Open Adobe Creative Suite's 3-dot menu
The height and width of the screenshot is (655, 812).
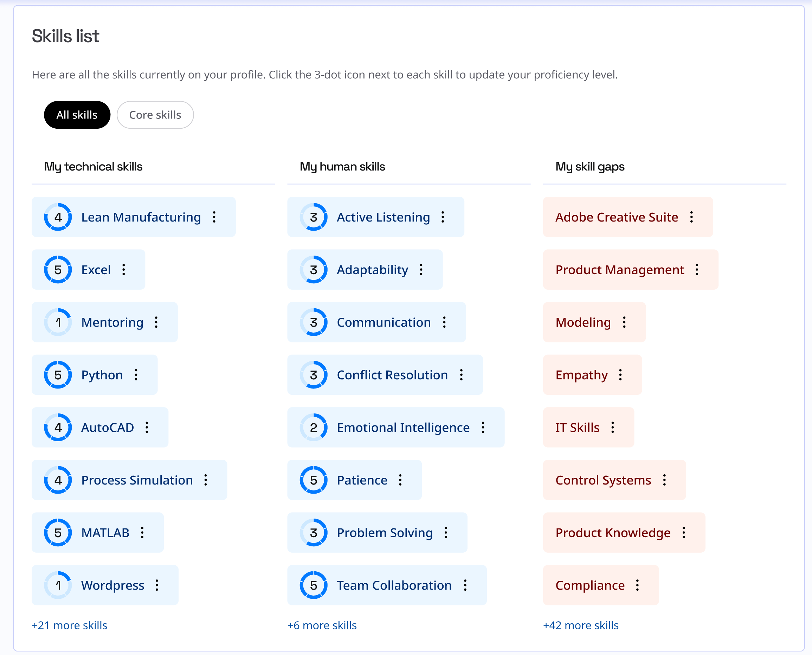(692, 217)
